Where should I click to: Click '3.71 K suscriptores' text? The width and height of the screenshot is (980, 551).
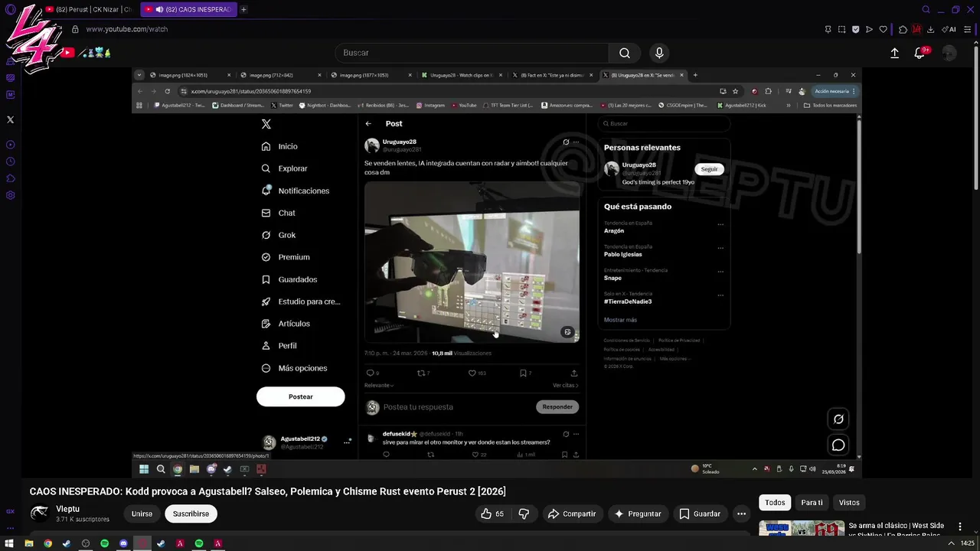[x=83, y=520]
